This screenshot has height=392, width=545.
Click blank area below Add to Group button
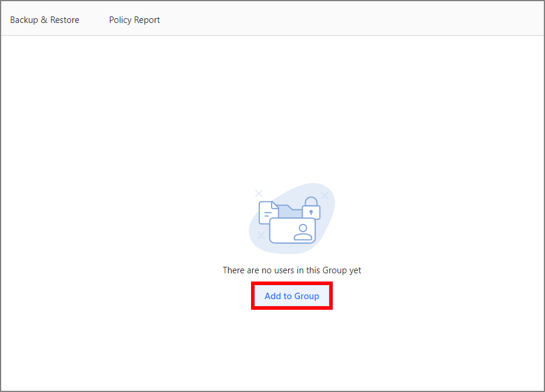point(292,347)
